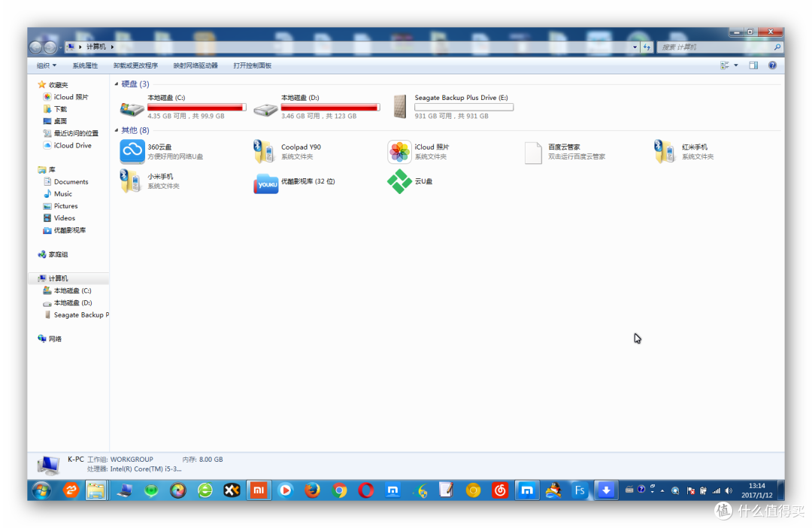Open the blue download-arrow taskbar icon
Image resolution: width=812 pixels, height=528 pixels.
click(606, 490)
